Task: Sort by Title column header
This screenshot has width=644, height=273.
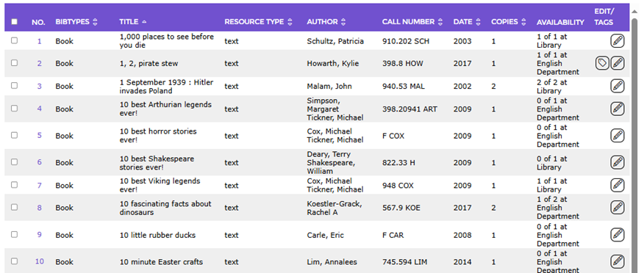Action: point(132,22)
